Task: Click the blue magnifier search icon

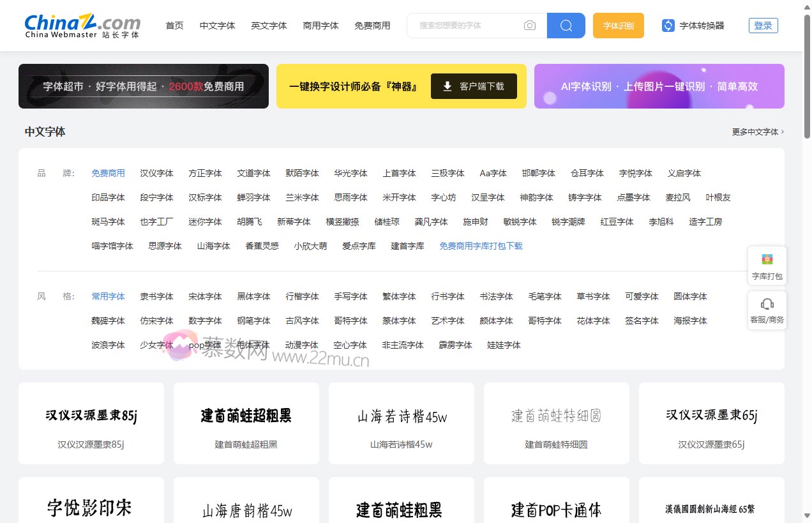Action: pyautogui.click(x=566, y=25)
